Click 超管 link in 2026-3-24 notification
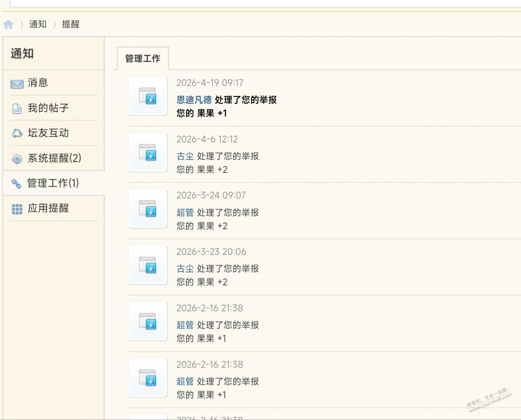Screen dimensions: 521x420 pos(185,212)
